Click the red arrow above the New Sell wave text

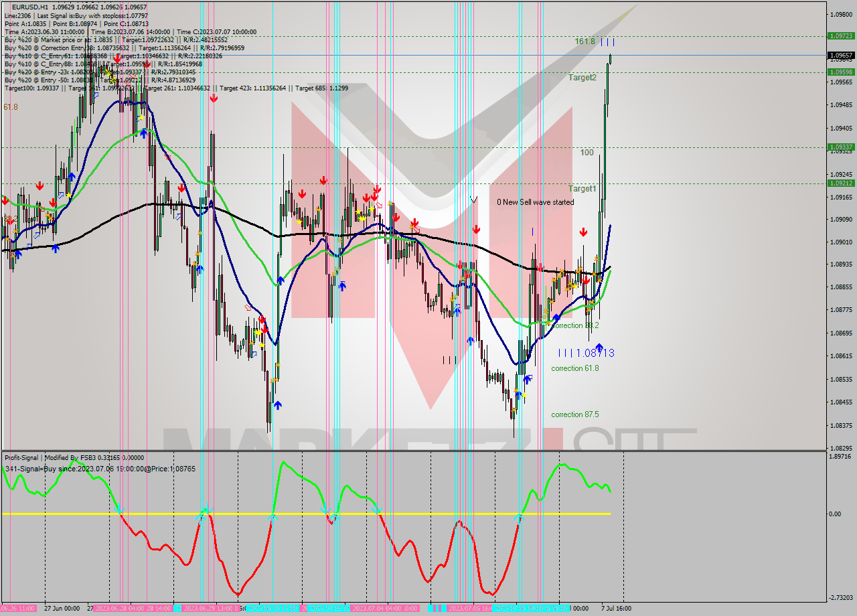click(x=476, y=230)
